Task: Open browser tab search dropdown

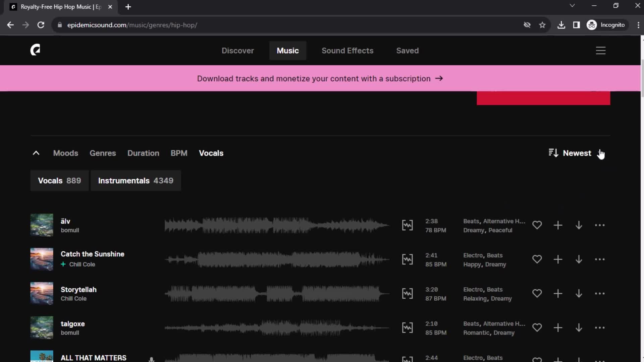Action: click(572, 6)
